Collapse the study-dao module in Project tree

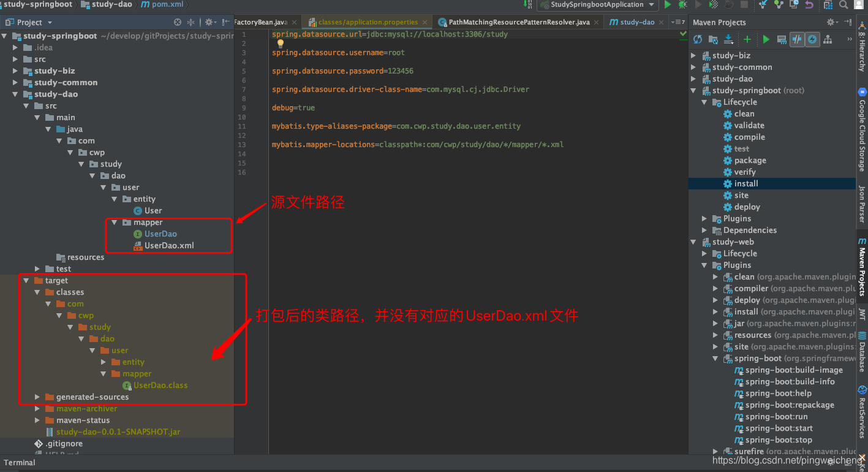(16, 94)
